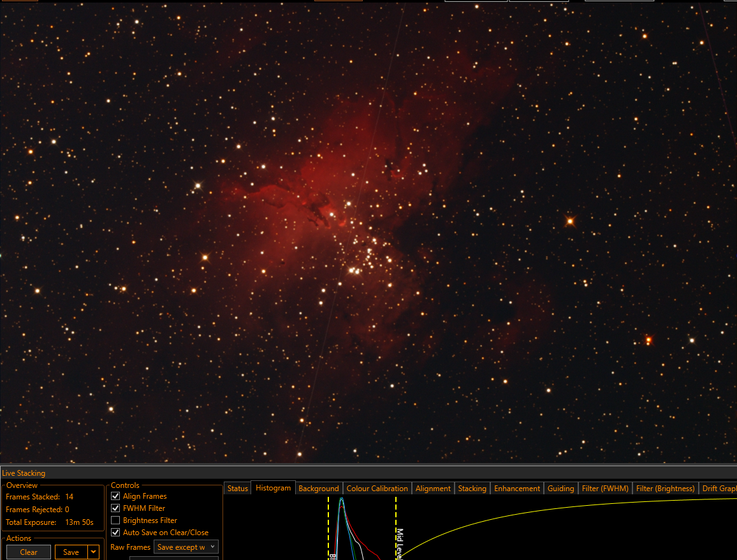Open the Filter (FWHM) tab
The width and height of the screenshot is (737, 560).
(x=605, y=489)
